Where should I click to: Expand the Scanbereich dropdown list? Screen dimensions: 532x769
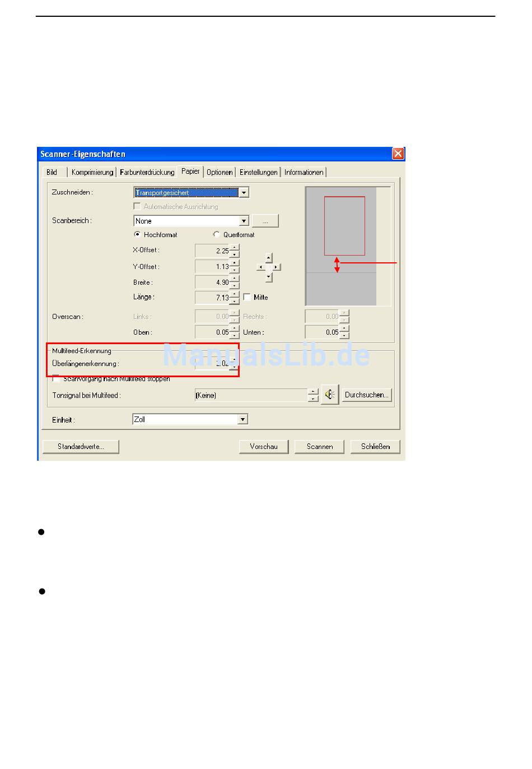[x=244, y=221]
